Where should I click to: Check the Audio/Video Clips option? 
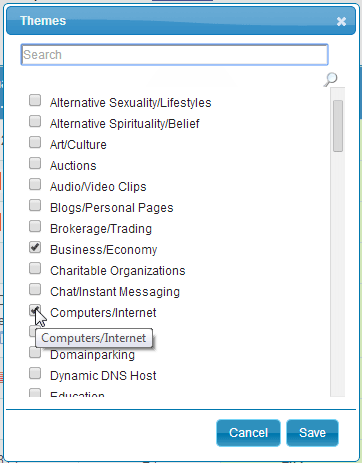pos(35,184)
